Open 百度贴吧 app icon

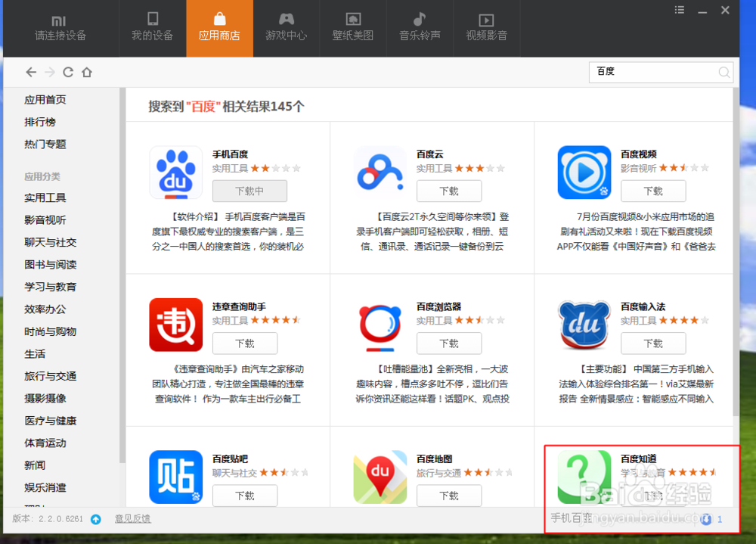click(176, 477)
